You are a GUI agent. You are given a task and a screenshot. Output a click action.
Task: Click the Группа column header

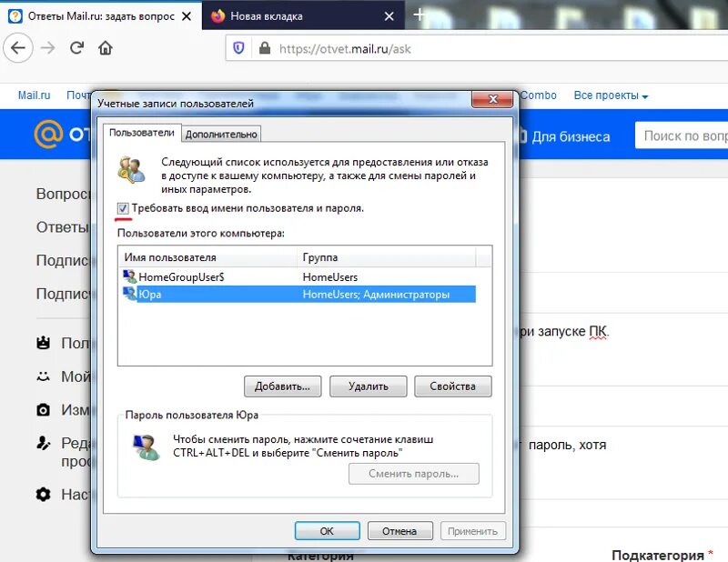tap(386, 257)
